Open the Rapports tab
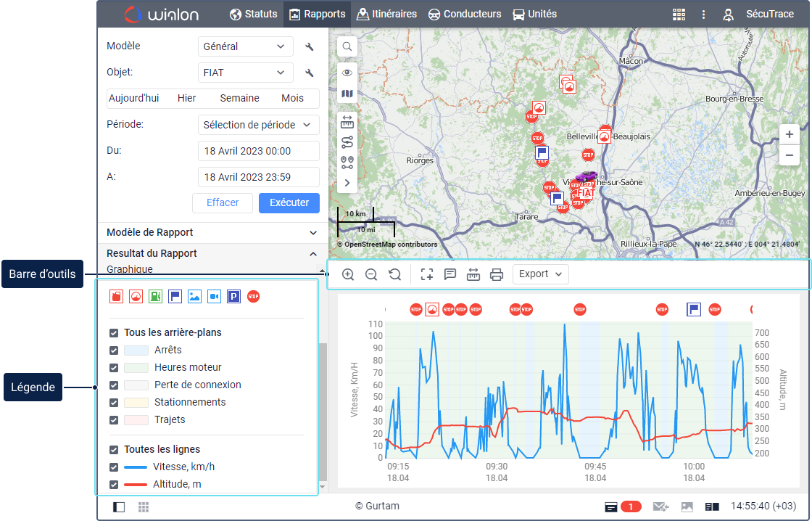812x521 pixels. (x=317, y=14)
